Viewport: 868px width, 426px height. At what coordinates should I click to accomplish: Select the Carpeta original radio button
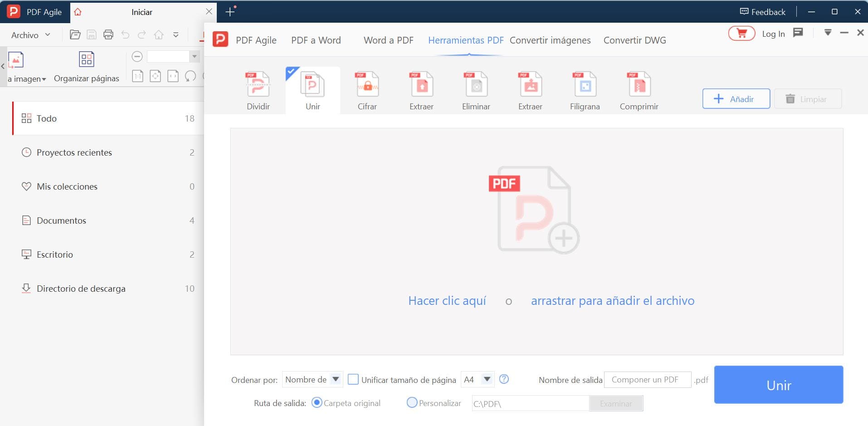(317, 402)
